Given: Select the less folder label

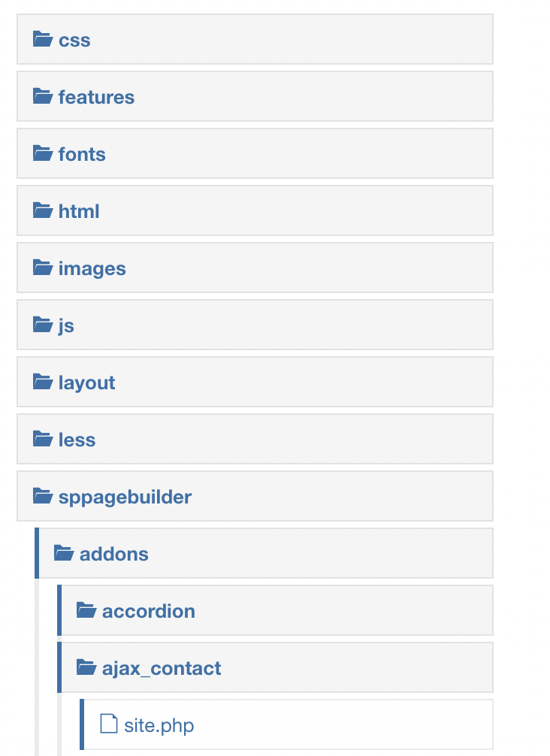Looking at the screenshot, I should point(77,440).
